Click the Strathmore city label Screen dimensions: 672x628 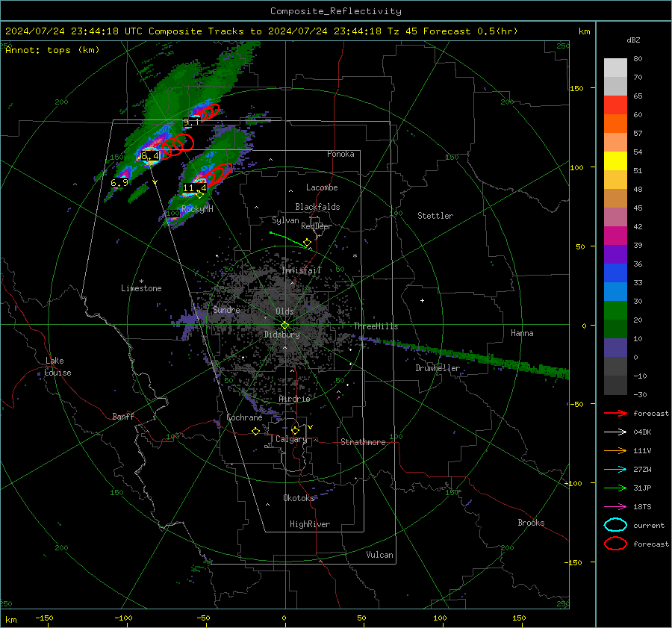363,442
